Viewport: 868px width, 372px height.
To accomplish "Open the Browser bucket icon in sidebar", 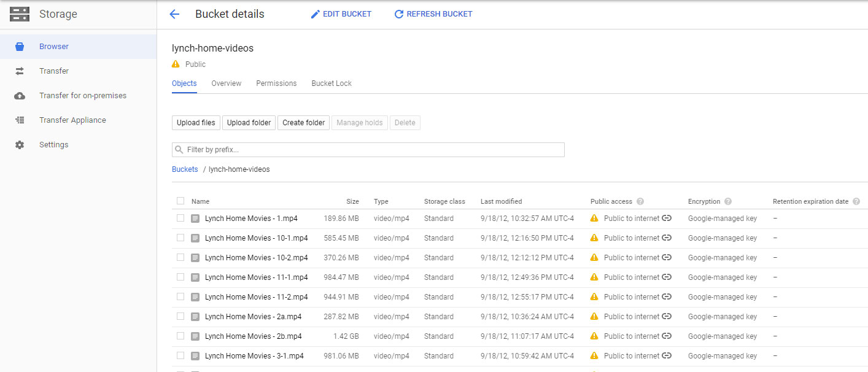I will point(20,47).
